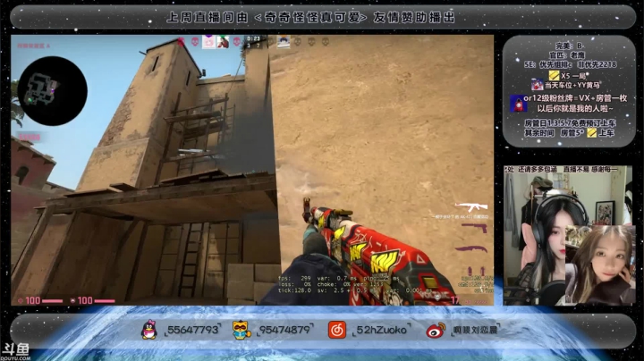Click the 5E 优先组排 line
The image size is (644, 361).
pyautogui.click(x=570, y=64)
